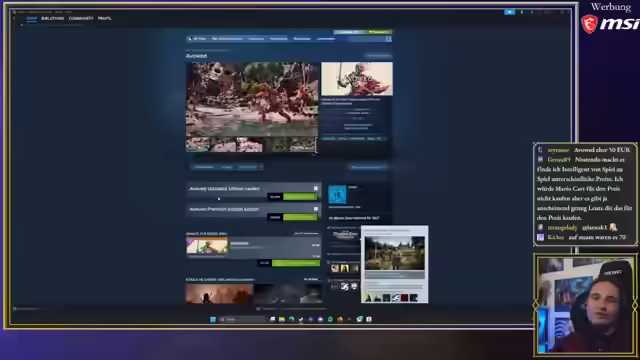Click the platform icon on Avowed Standard Edition
The width and height of the screenshot is (640, 360).
click(316, 188)
